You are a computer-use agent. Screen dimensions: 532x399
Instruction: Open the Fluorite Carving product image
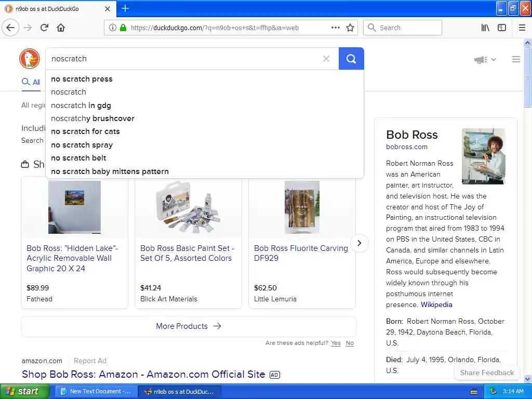point(302,207)
